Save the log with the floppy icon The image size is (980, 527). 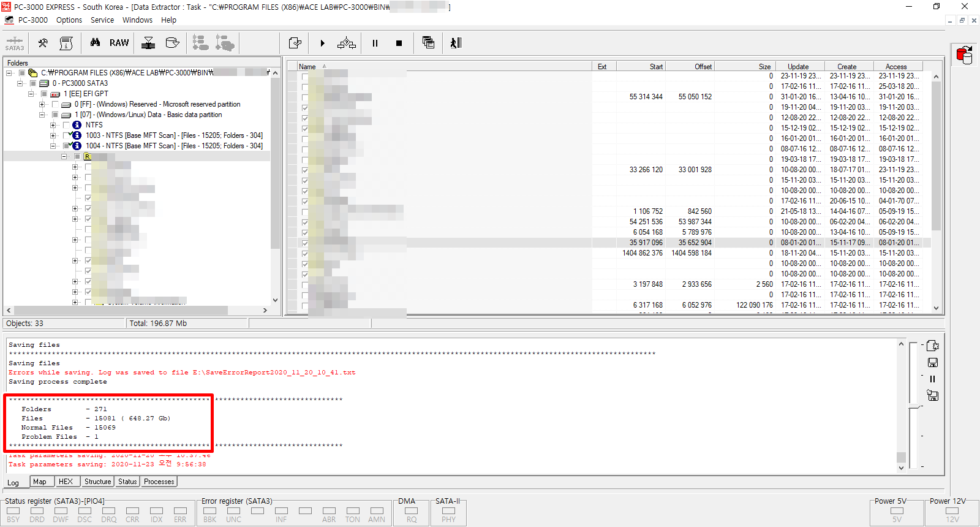[x=933, y=363]
